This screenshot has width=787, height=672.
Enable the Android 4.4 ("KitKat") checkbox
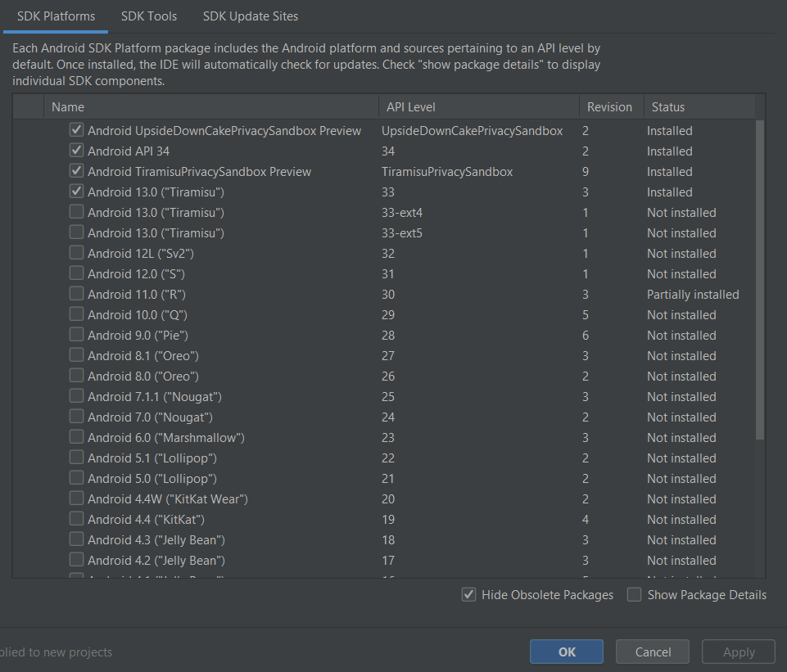pos(76,520)
